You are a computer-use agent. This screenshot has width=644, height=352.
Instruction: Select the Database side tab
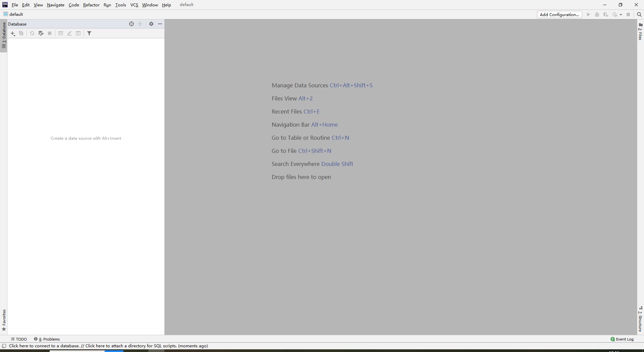click(x=4, y=35)
